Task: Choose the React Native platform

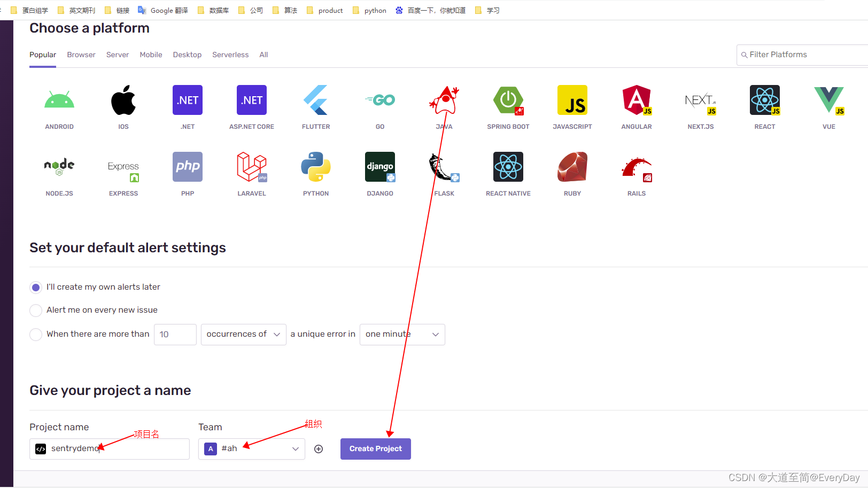Action: [x=508, y=167]
